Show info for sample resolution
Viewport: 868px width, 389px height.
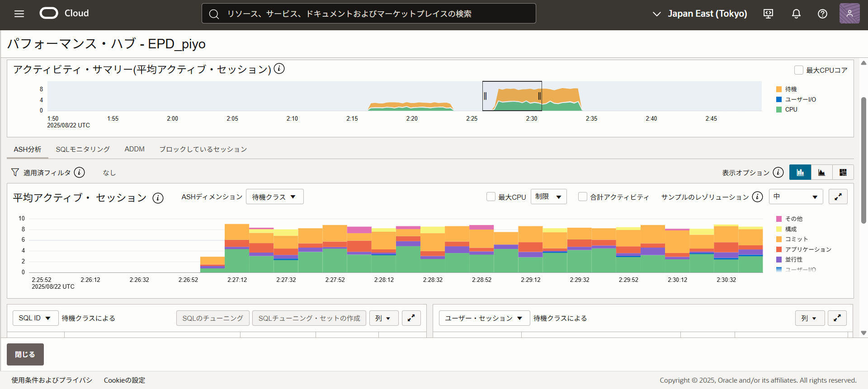click(x=757, y=197)
